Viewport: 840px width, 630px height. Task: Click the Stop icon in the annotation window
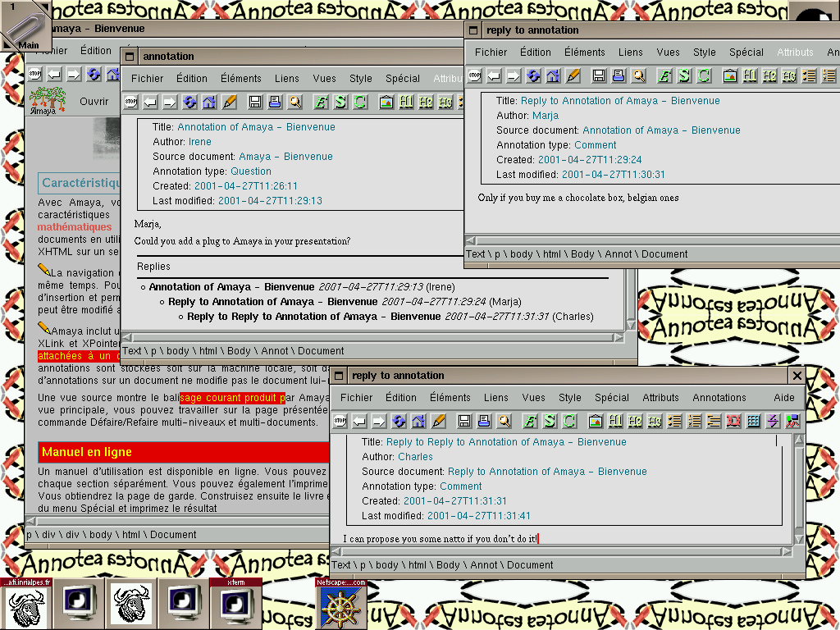pos(130,103)
